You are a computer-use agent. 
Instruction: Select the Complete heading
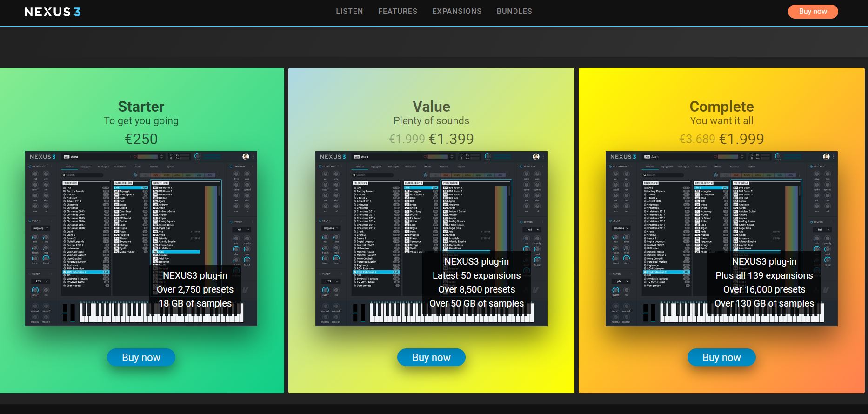pyautogui.click(x=721, y=107)
